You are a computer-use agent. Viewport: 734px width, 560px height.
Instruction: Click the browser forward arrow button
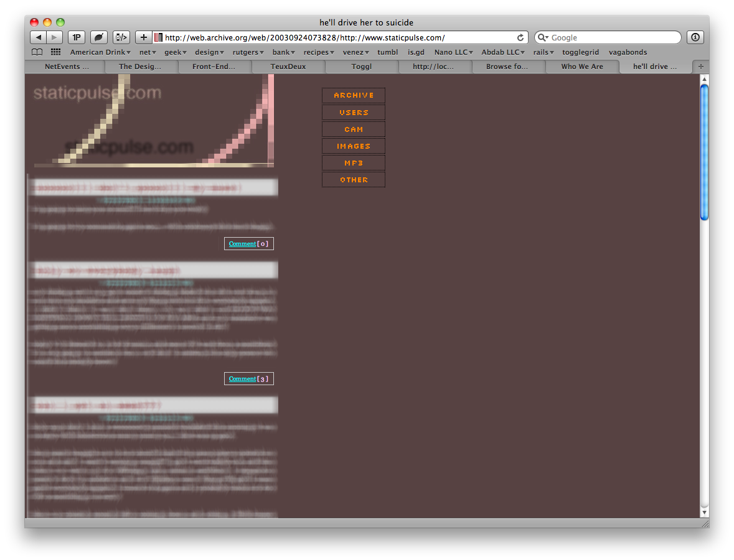(x=55, y=37)
